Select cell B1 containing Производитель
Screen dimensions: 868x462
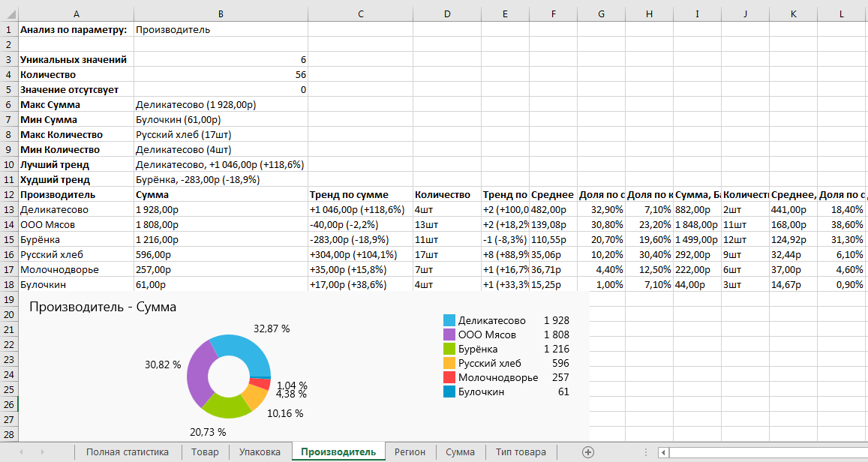click(221, 30)
